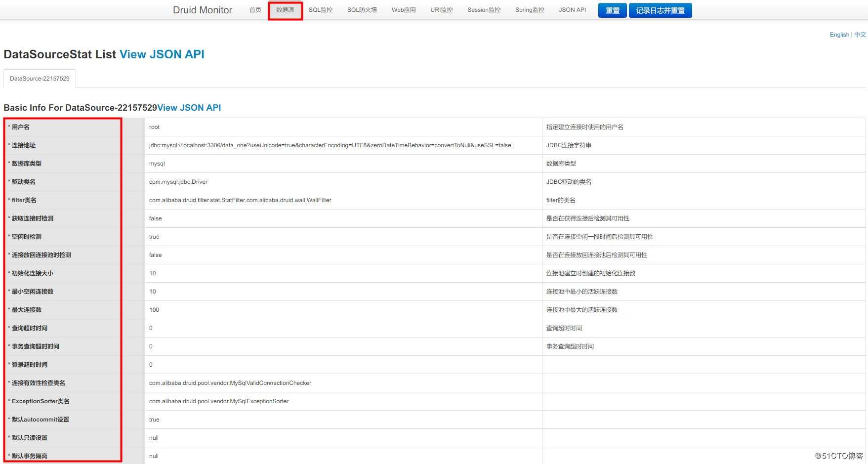868x464 pixels.
Task: Click the filter类名 row label
Action: coord(24,200)
